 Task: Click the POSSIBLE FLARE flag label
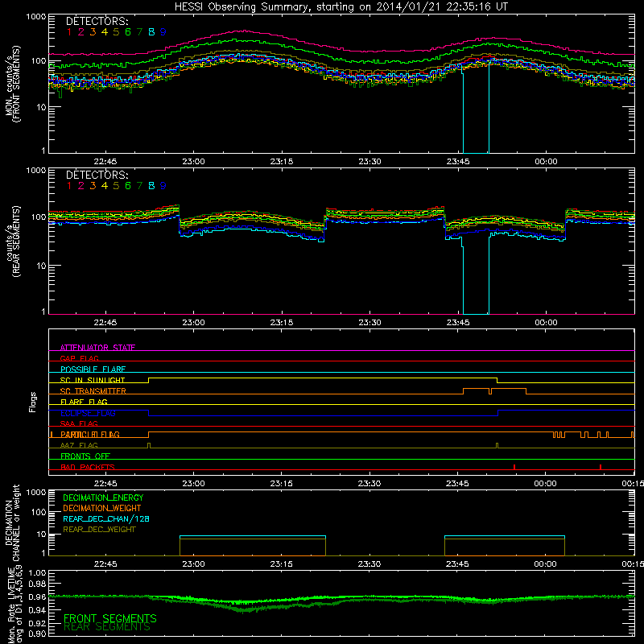pos(93,369)
